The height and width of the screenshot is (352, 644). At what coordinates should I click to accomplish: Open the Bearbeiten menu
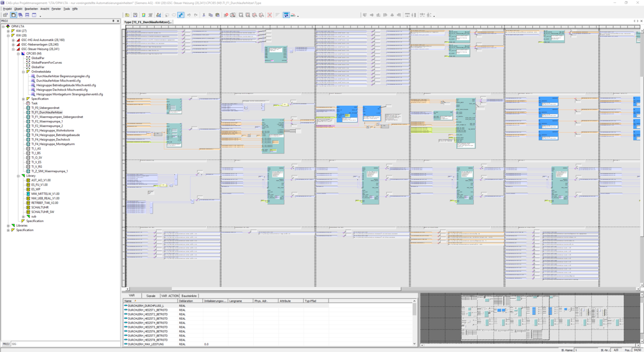(31, 9)
